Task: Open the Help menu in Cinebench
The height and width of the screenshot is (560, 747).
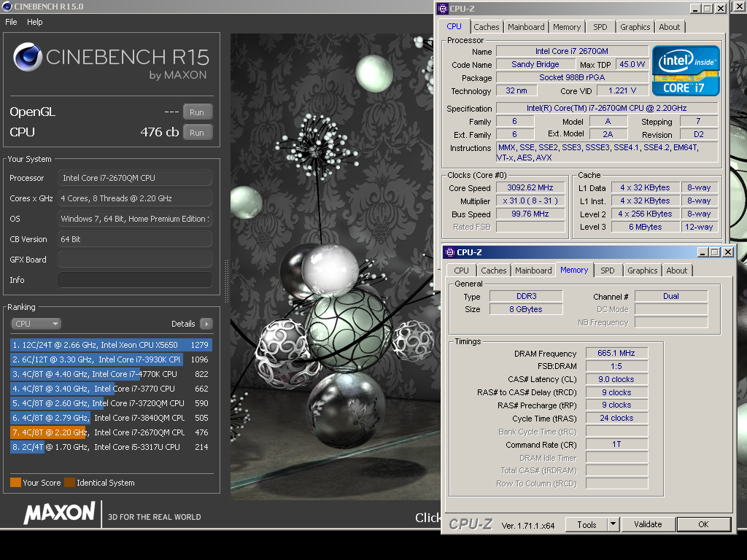Action: (x=34, y=22)
